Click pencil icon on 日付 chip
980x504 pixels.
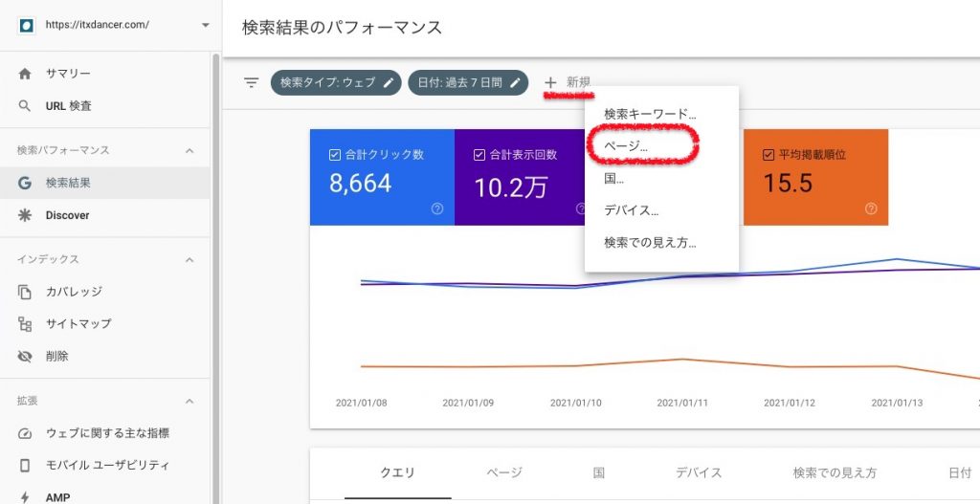pos(515,83)
